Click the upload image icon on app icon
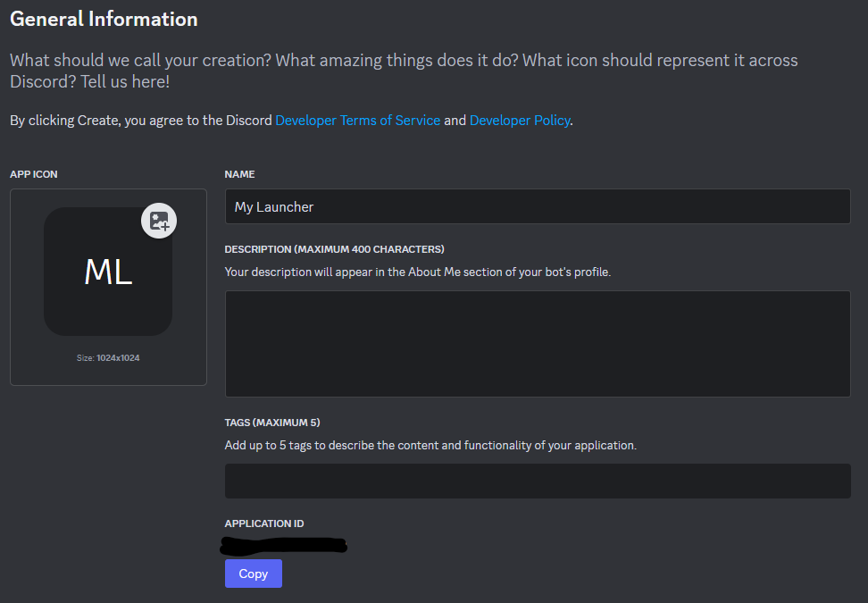 click(159, 221)
